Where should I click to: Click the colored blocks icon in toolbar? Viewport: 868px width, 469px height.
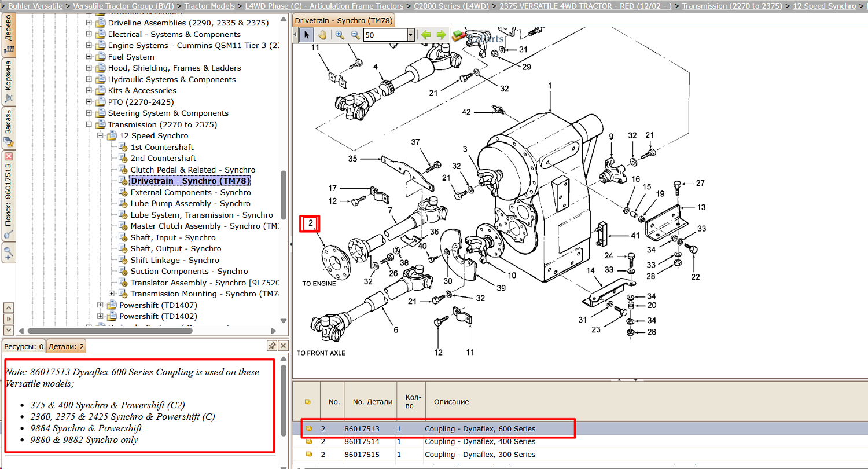click(458, 35)
